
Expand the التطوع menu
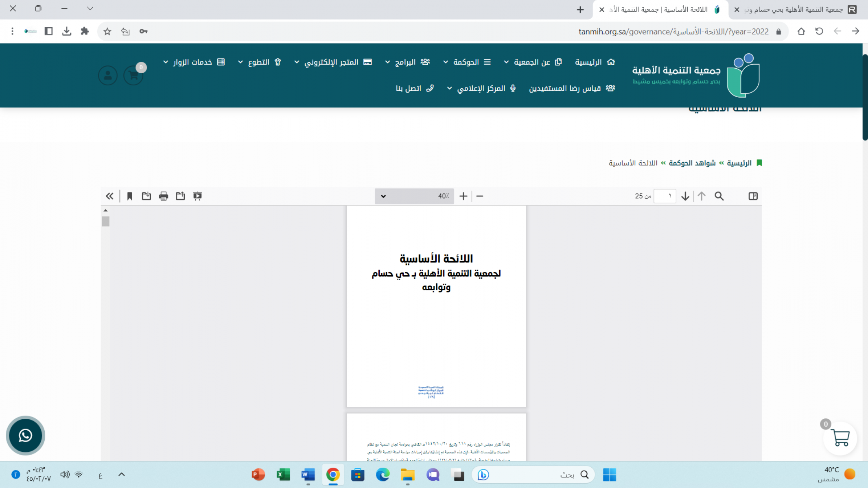259,62
